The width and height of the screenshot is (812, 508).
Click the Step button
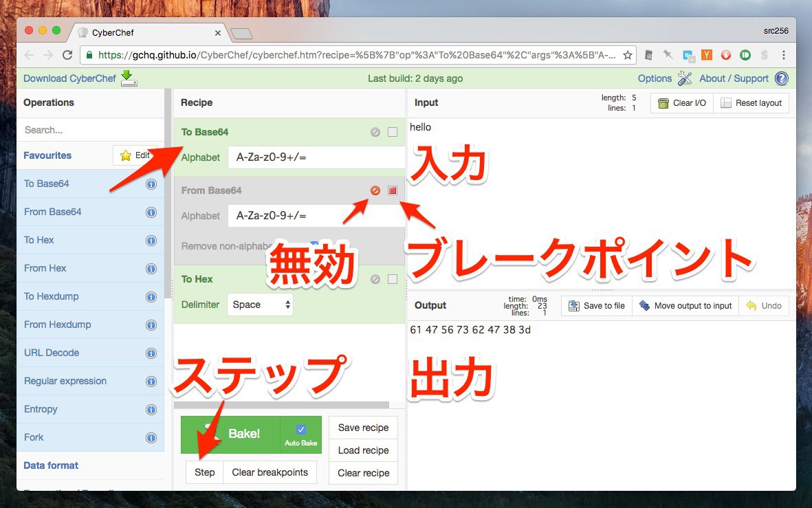tap(205, 472)
